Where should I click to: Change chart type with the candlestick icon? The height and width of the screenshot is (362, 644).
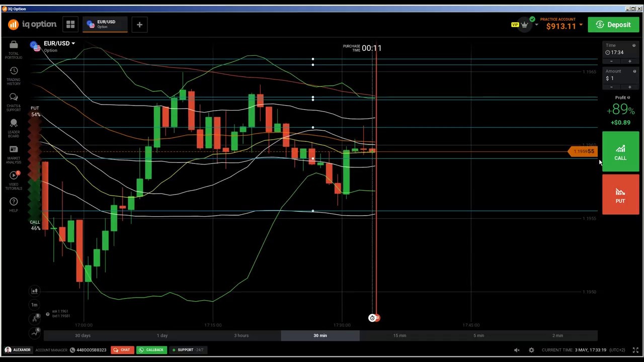35,291
